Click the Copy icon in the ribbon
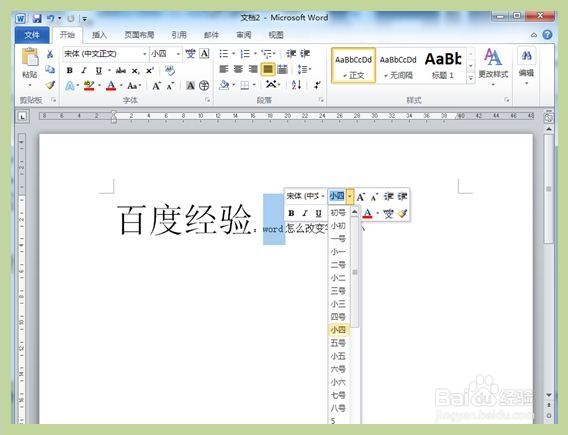Image resolution: width=568 pixels, height=435 pixels. click(50, 69)
